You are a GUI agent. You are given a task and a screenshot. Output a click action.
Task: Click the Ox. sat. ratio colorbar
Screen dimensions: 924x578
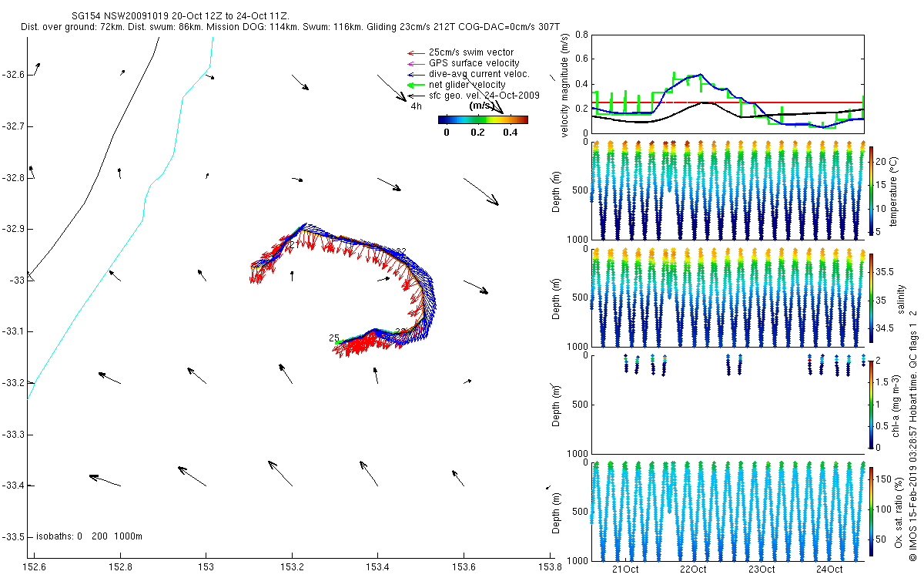click(872, 510)
